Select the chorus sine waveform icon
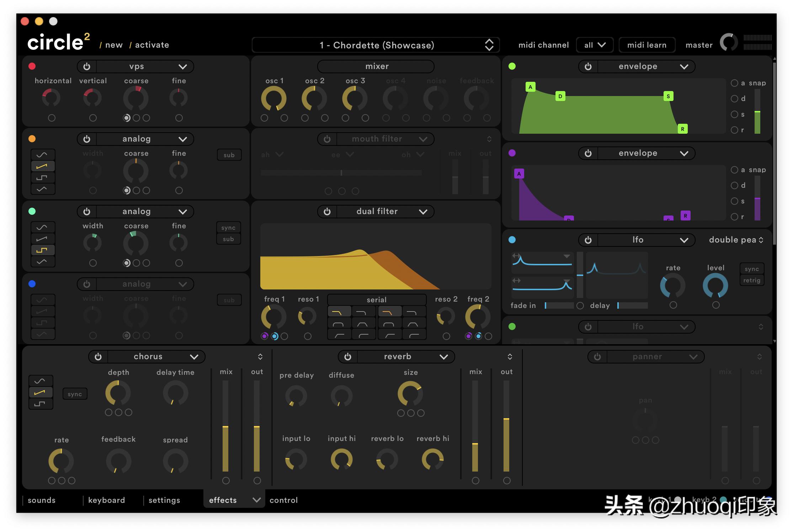793x532 pixels. pos(40,381)
